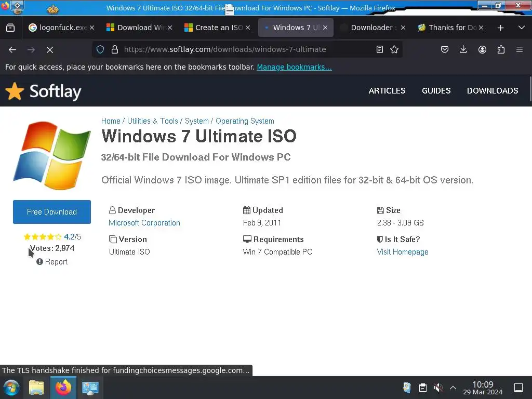Click the Firefox taskbar icon

pyautogui.click(x=63, y=388)
